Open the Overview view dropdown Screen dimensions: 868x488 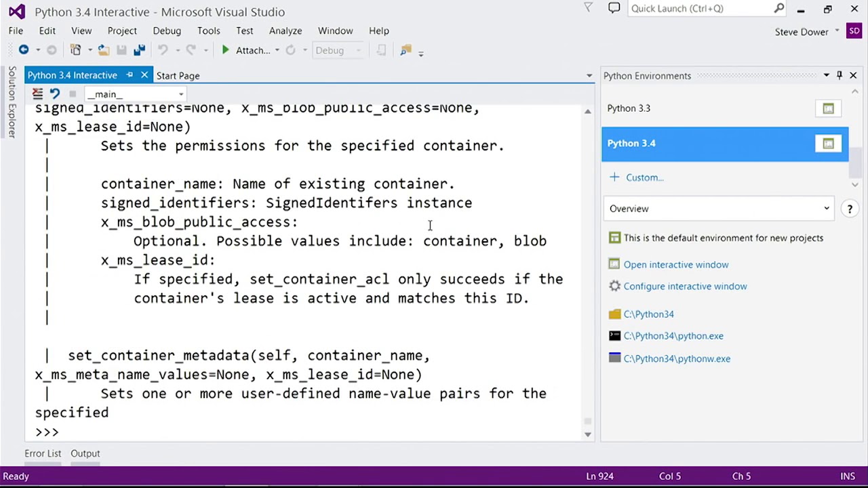coord(719,209)
